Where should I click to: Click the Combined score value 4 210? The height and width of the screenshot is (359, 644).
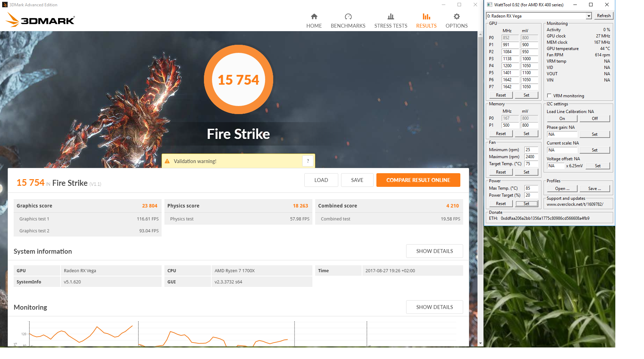[x=452, y=206]
